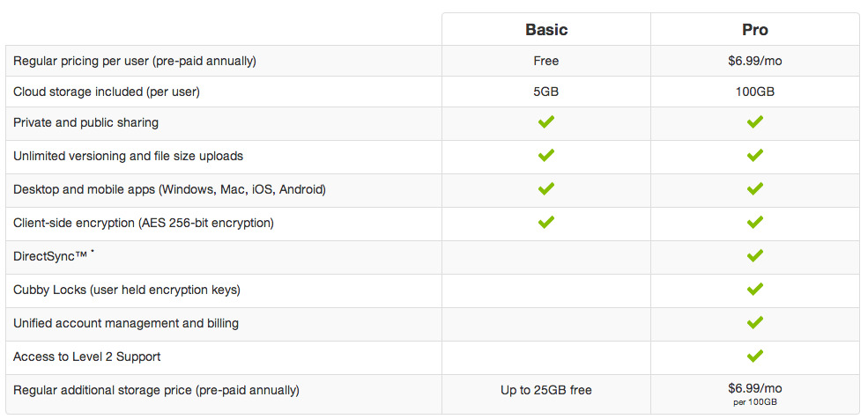Click the Pro checkmark for Client-side encryption

click(754, 223)
